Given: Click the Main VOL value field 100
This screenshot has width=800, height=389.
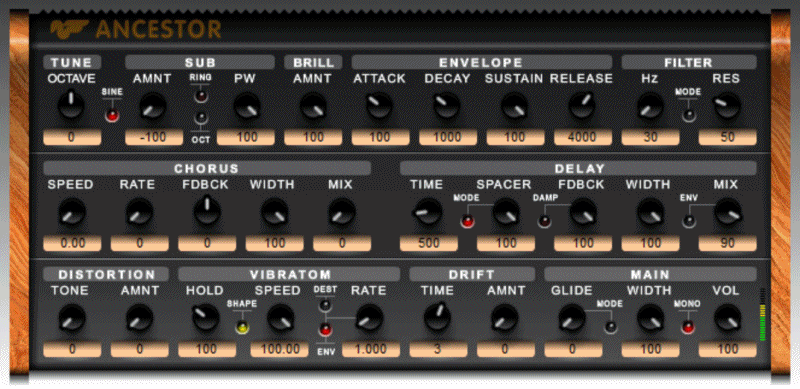Looking at the screenshot, I should [x=728, y=349].
